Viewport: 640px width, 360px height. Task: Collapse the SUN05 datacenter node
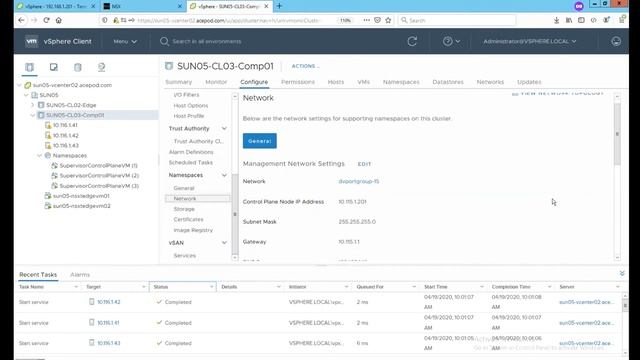pyautogui.click(x=26, y=95)
